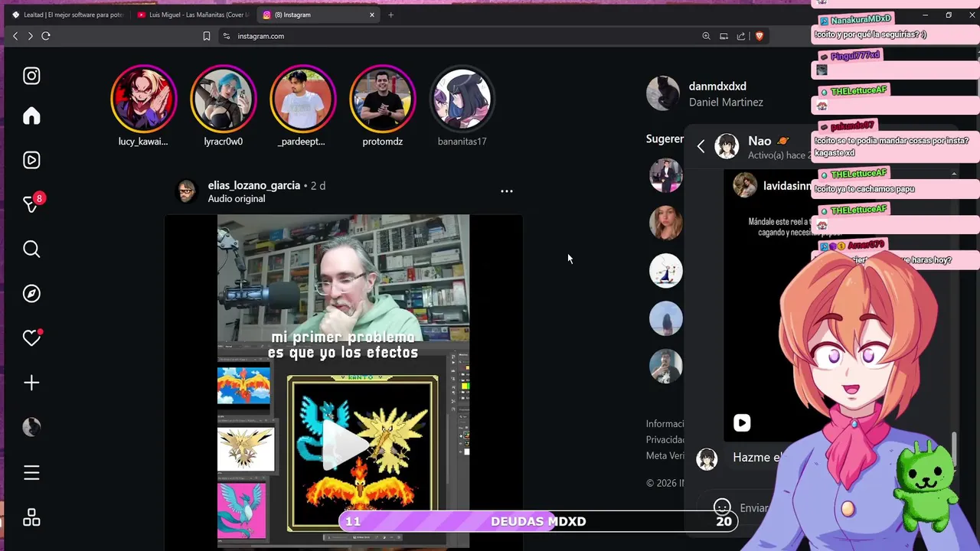Image resolution: width=980 pixels, height=551 pixels.
Task: Click the Información footer link
Action: click(665, 424)
